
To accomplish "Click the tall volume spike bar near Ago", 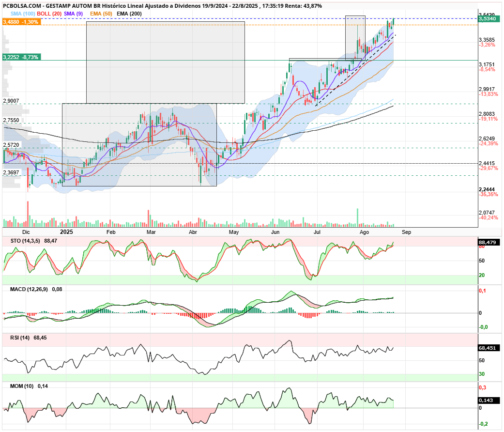I will tap(357, 217).
